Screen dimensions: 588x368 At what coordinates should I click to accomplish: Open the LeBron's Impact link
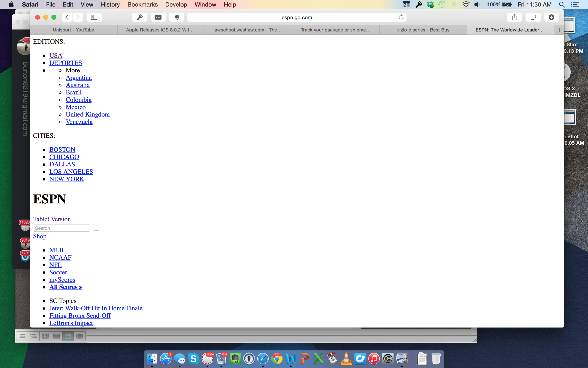click(71, 323)
